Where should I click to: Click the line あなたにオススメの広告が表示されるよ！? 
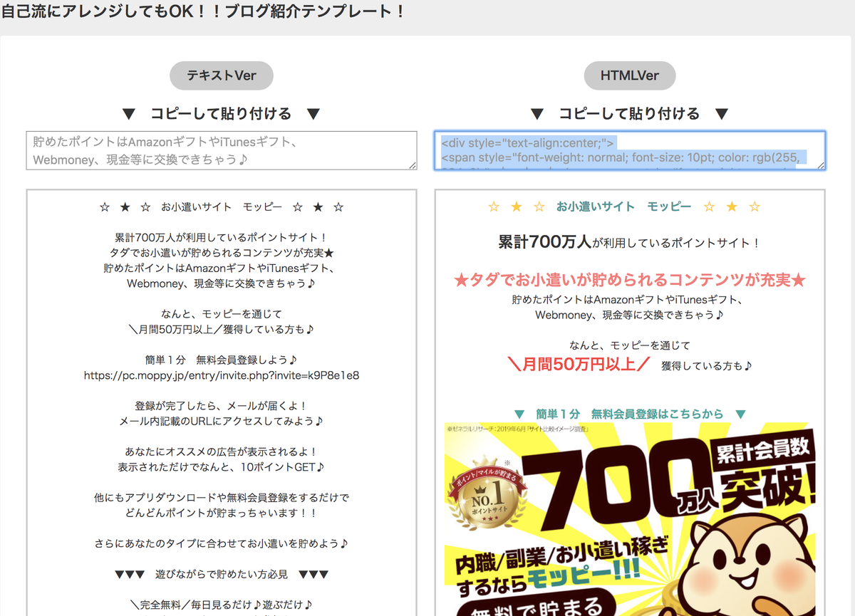click(x=222, y=452)
